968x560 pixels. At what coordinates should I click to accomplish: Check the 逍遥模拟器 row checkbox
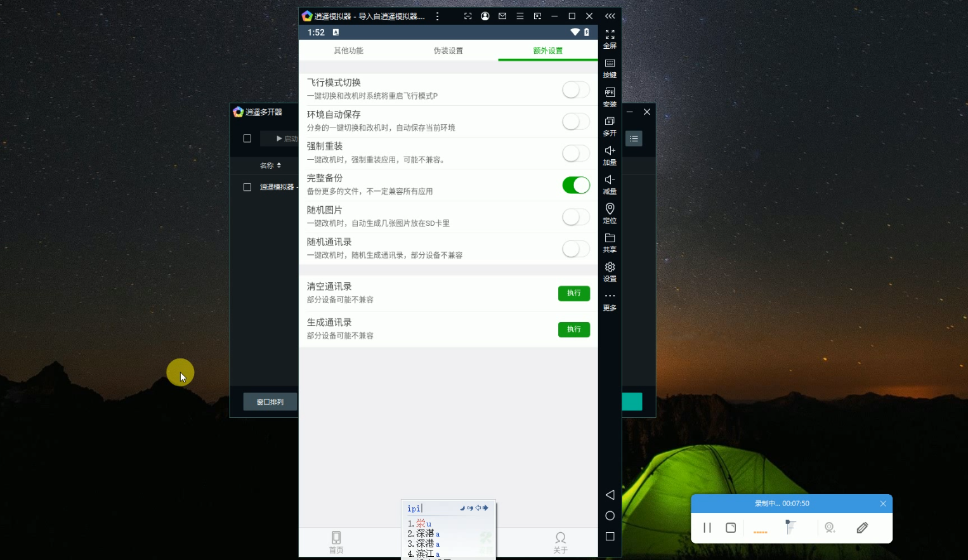[x=247, y=186]
